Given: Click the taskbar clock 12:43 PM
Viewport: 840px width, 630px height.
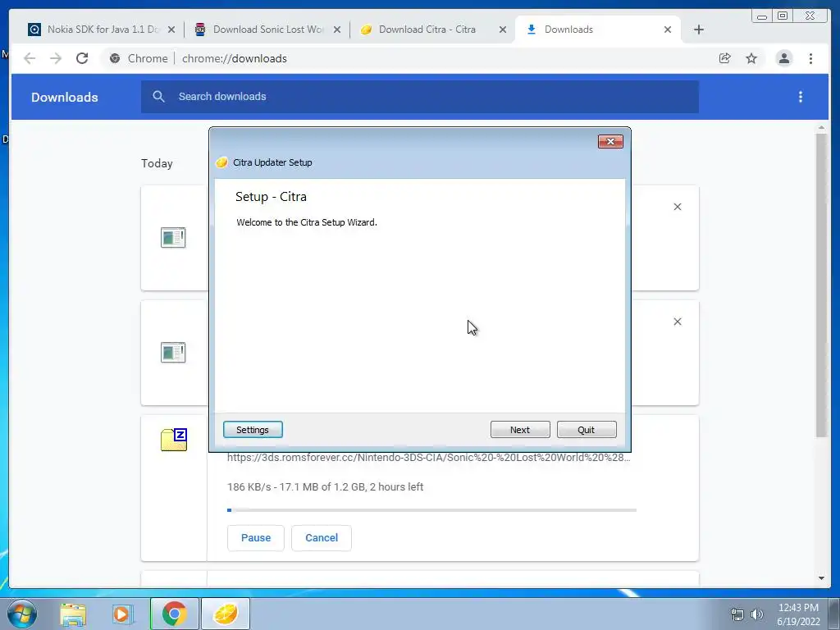Looking at the screenshot, I should [798, 608].
